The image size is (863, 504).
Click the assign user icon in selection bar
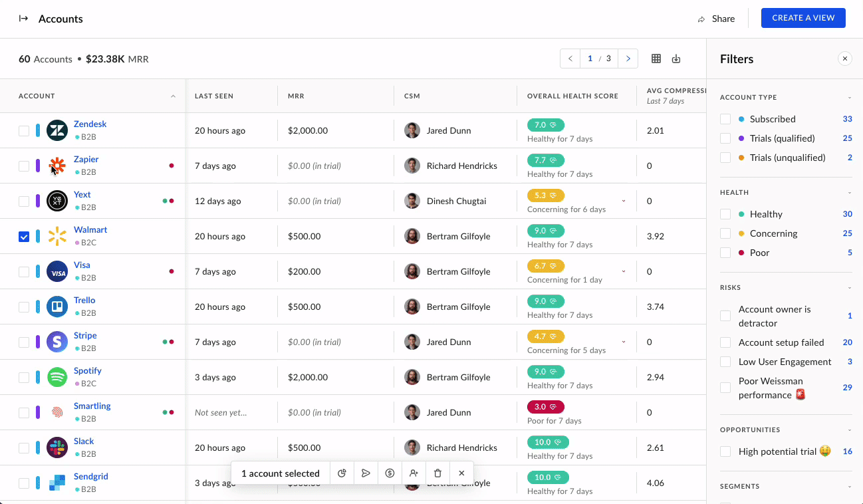[414, 473]
